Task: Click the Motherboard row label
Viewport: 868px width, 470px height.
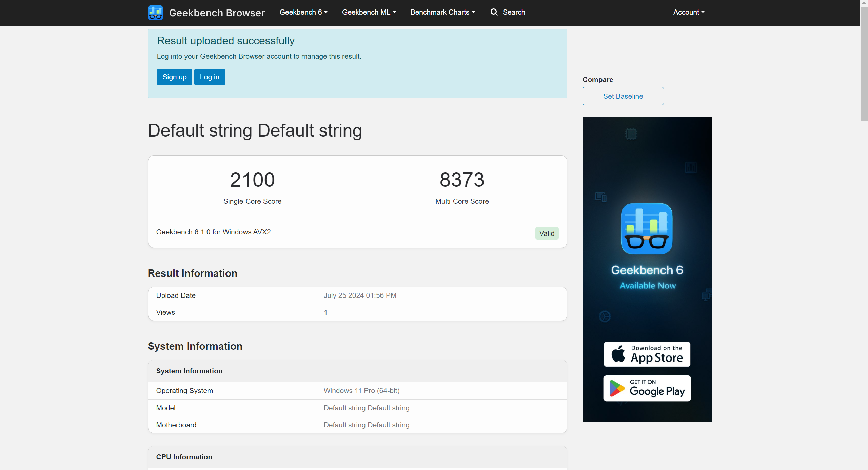Action: [176, 425]
